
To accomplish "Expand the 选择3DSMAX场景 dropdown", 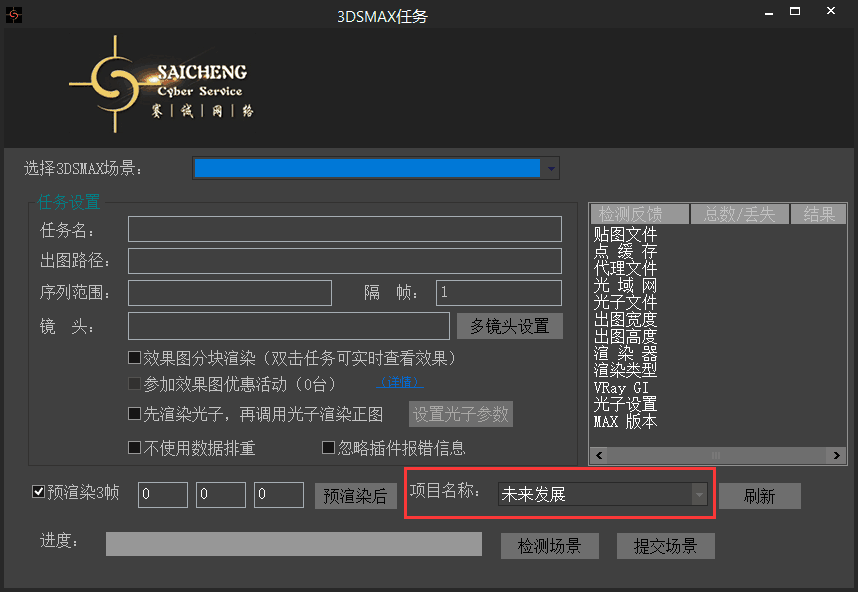I will pyautogui.click(x=551, y=169).
